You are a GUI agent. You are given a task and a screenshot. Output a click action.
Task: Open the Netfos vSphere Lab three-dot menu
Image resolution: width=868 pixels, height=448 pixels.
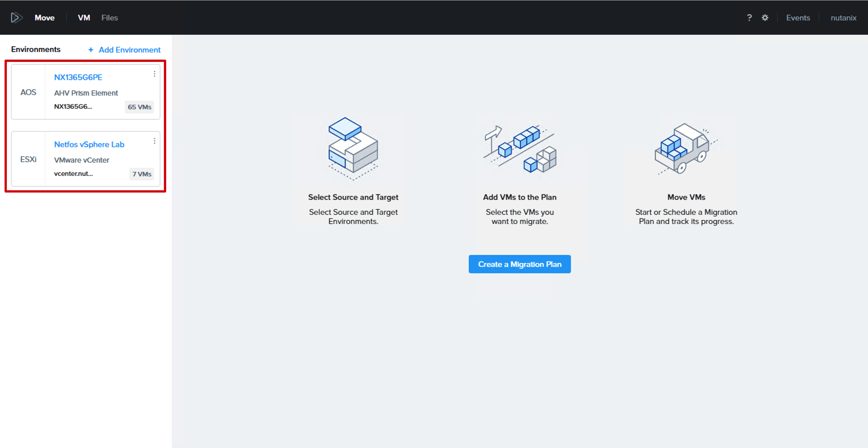154,141
